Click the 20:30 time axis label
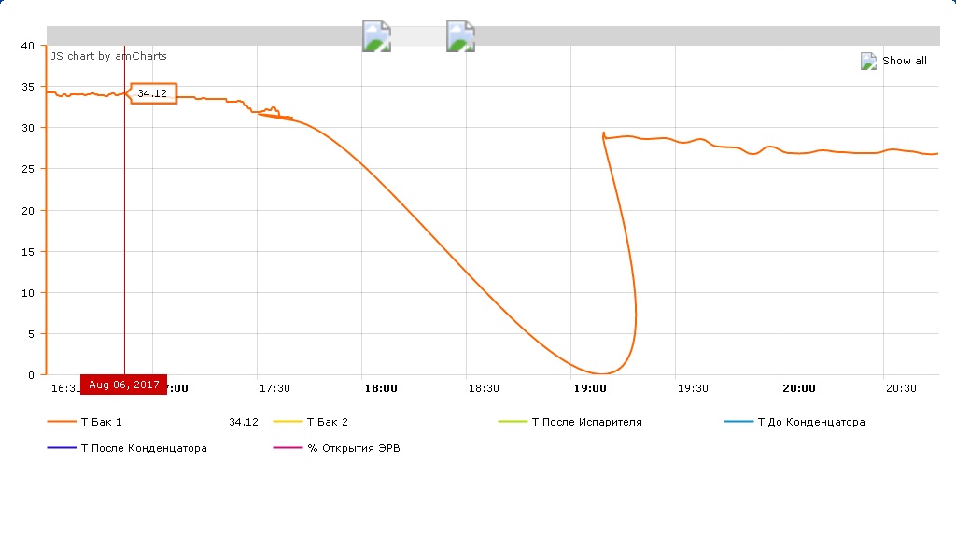956x560 pixels. point(901,388)
